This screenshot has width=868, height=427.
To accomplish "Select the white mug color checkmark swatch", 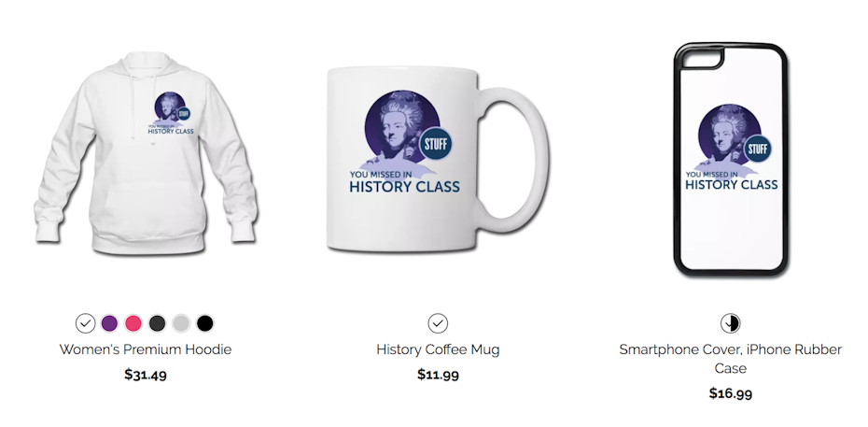I will point(438,323).
